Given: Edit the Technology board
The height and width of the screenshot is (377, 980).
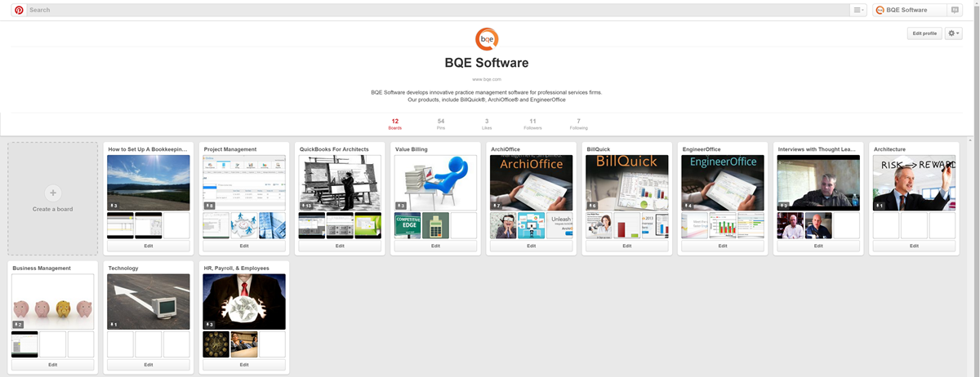Looking at the screenshot, I should coord(149,365).
